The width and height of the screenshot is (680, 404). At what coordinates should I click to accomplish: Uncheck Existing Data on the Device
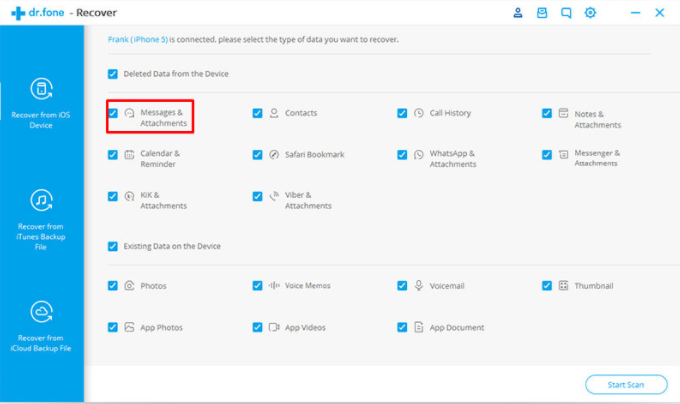click(x=113, y=246)
